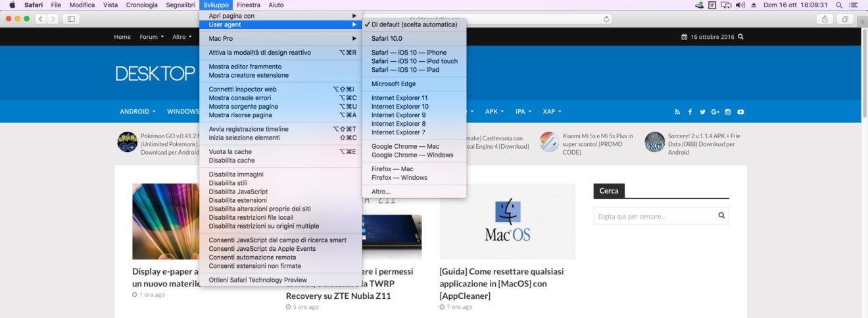Open the Share sheet icon in toolbar

point(825,19)
